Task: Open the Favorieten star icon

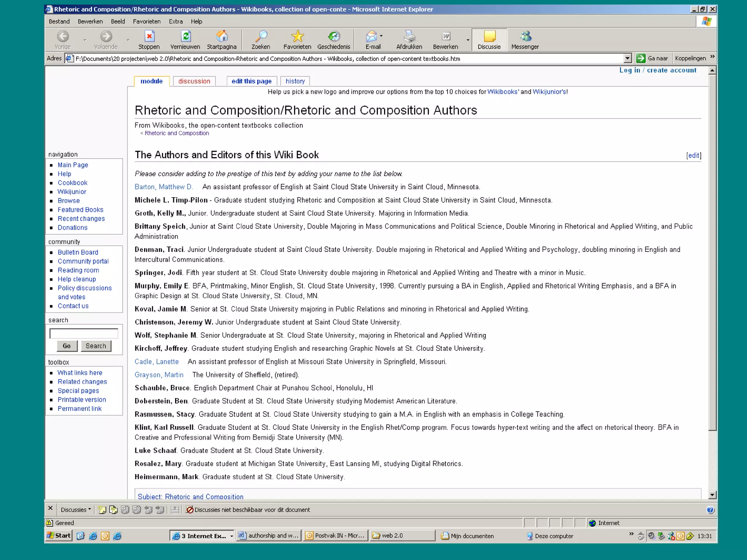Action: coord(297,37)
